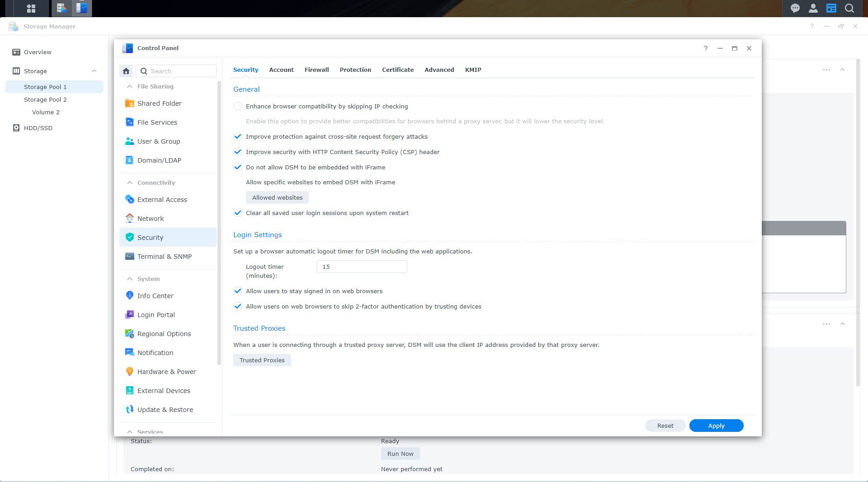Click the Allowed websites button

coord(277,197)
